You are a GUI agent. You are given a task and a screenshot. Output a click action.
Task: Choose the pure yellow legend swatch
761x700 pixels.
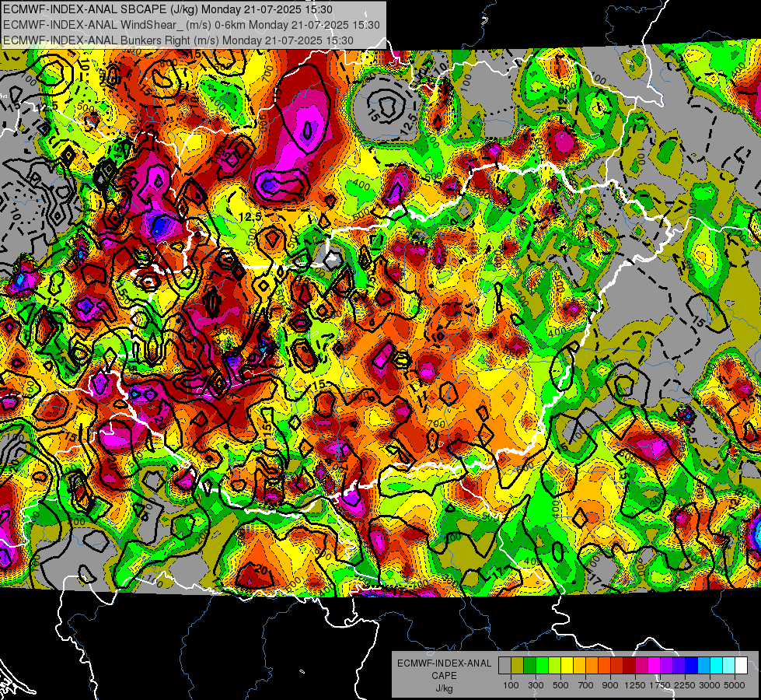point(567,665)
